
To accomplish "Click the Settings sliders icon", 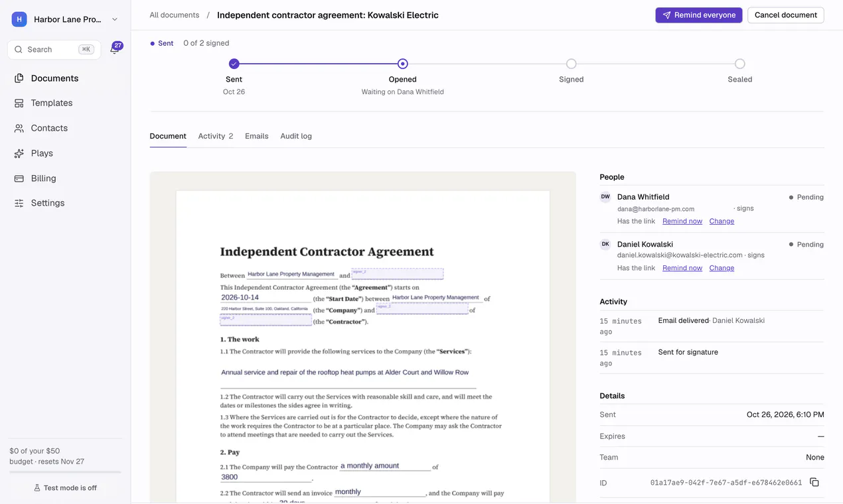I will (19, 203).
